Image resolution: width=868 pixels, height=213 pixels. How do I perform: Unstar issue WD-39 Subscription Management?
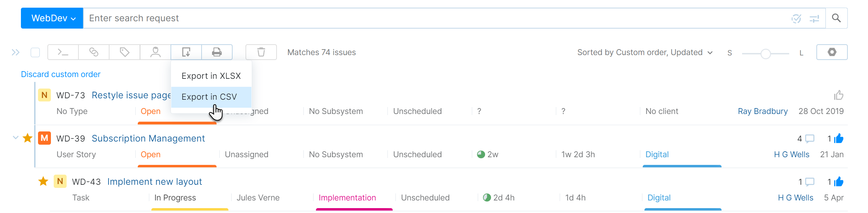(28, 138)
